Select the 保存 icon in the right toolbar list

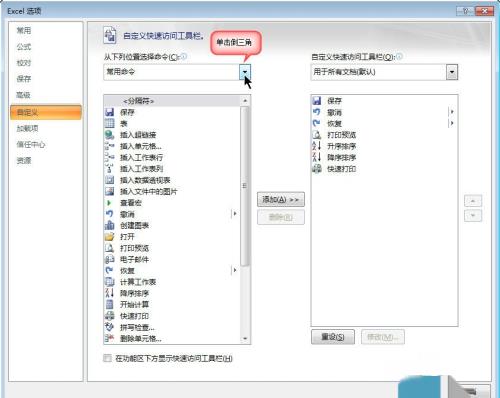[x=316, y=101]
